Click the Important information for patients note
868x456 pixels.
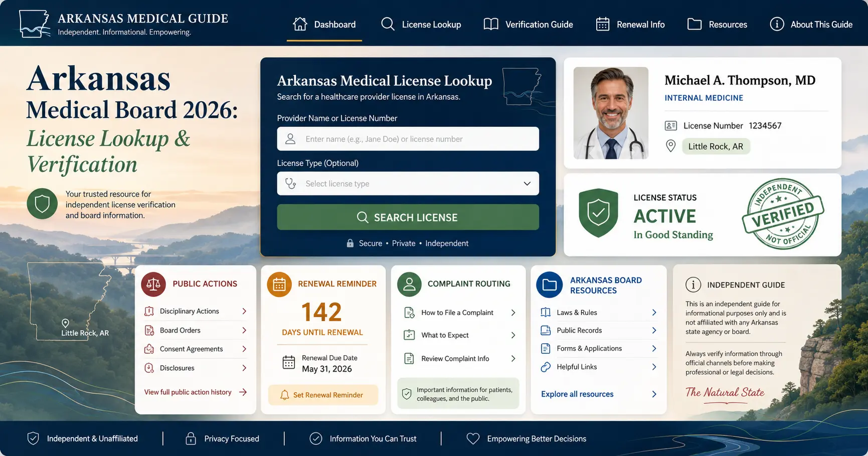coord(458,394)
